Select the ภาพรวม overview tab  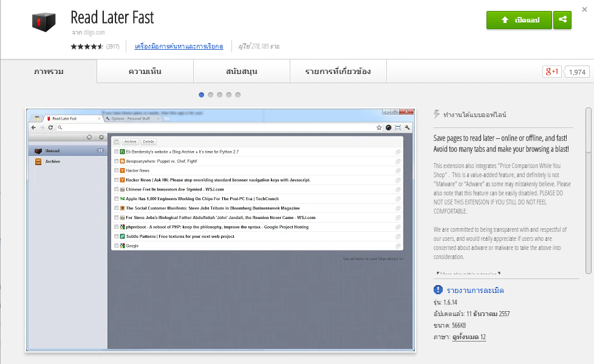pyautogui.click(x=49, y=71)
